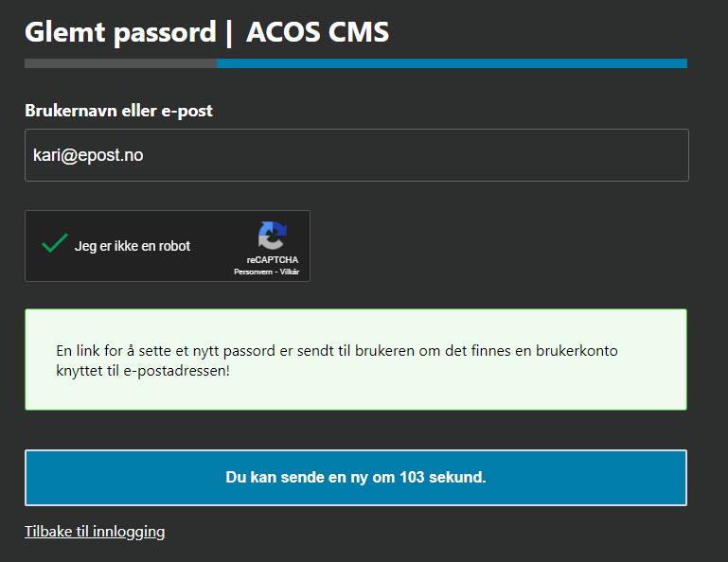Click the gray section of header bar
728x562 pixels.
(x=120, y=63)
